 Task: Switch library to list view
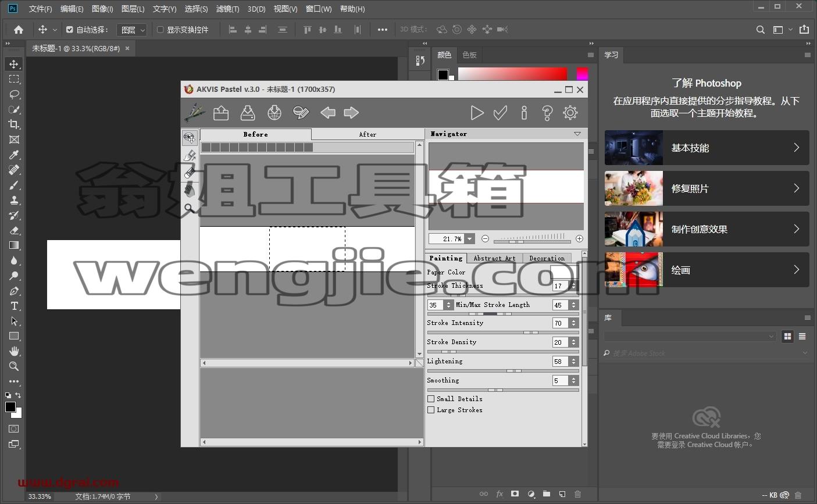point(802,336)
